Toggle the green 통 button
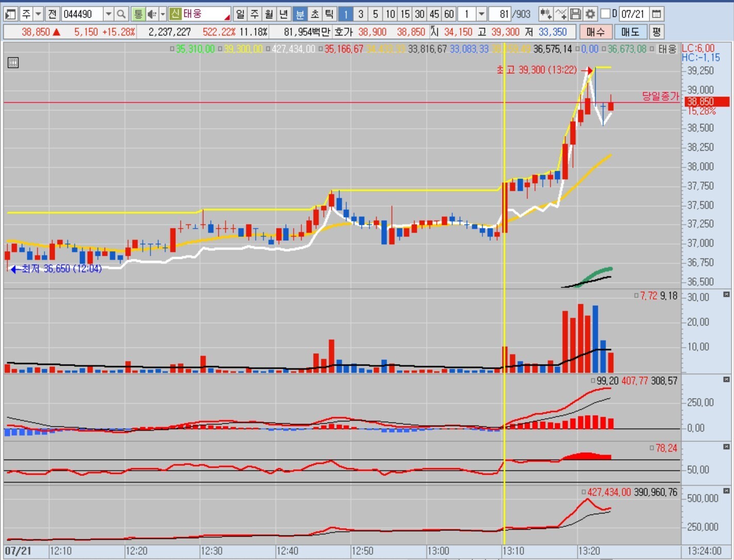Viewport: 734px width, 560px height. click(138, 14)
